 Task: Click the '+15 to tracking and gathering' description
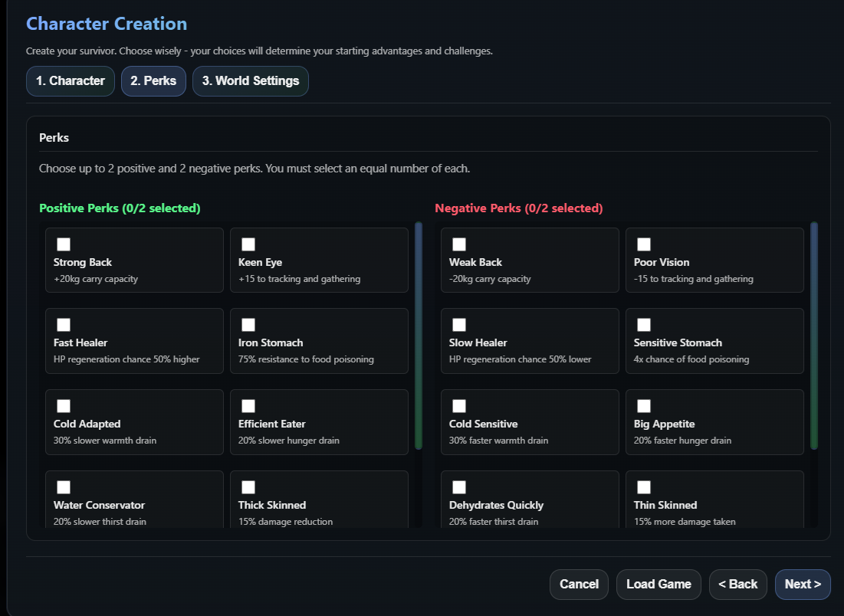tap(299, 279)
